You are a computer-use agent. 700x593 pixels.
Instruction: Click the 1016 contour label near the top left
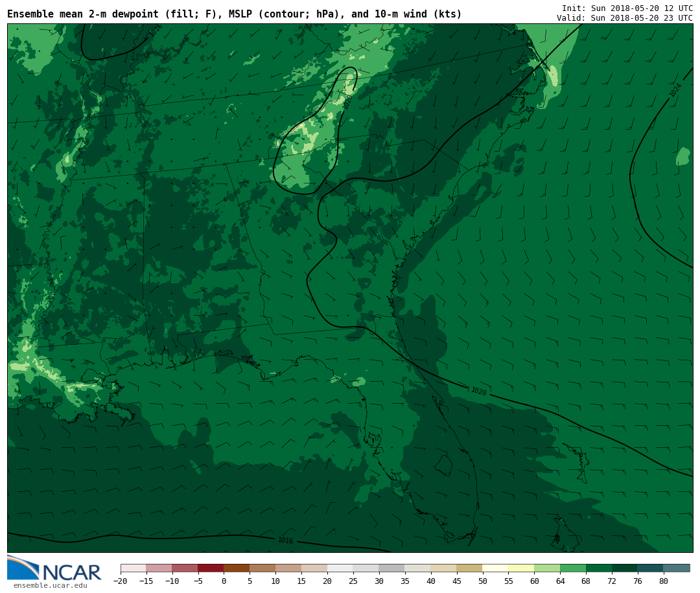click(156, 31)
